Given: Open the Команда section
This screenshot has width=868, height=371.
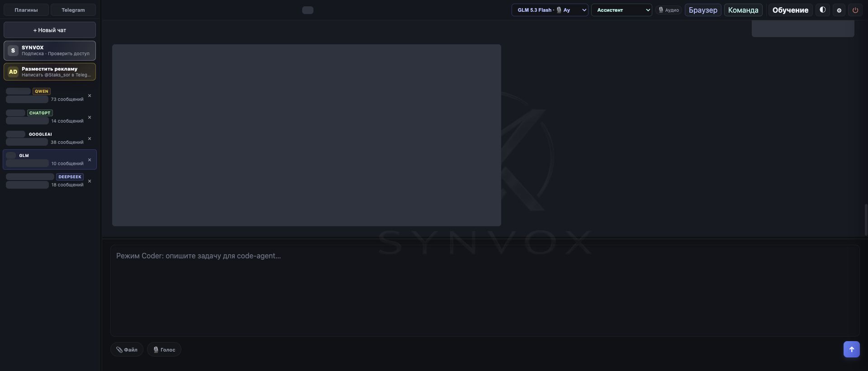Looking at the screenshot, I should tap(743, 10).
